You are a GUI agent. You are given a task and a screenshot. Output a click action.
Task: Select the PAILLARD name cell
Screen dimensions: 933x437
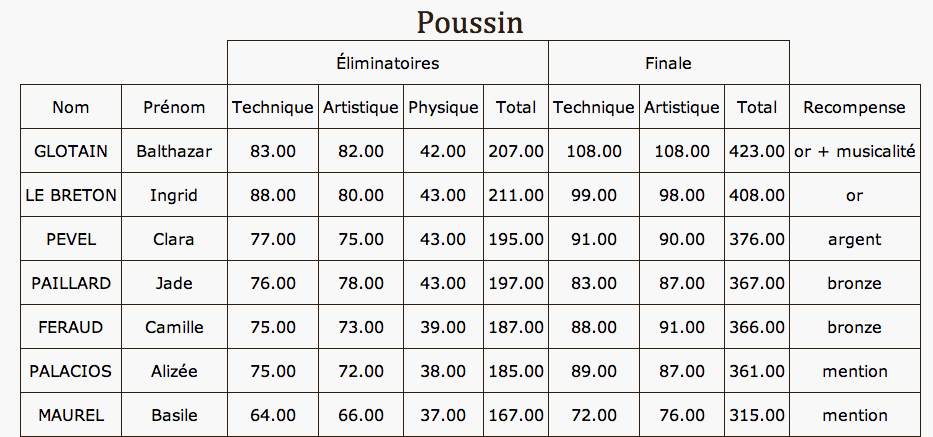coord(71,283)
